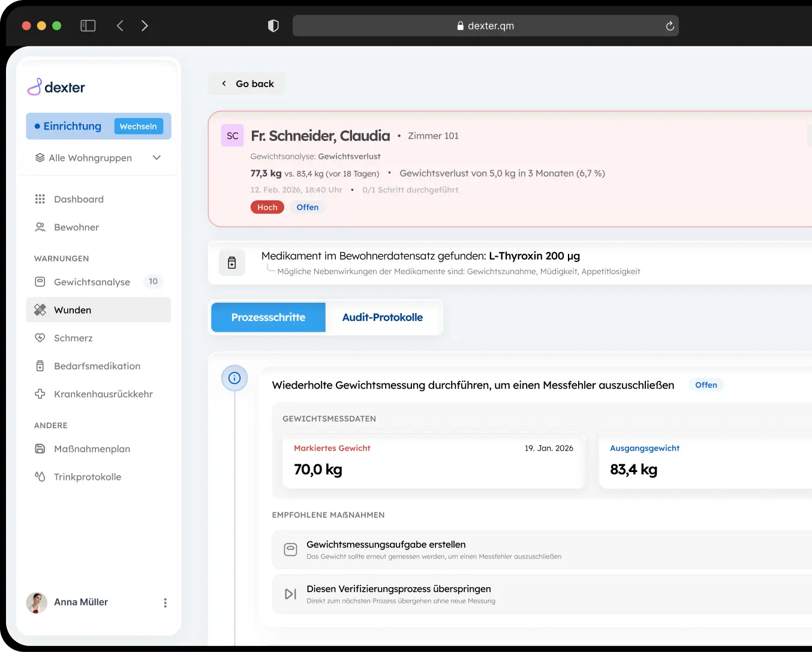Screen dimensions: 812x652
Task: Click the Gewichtsanalyse badge showing 10
Action: (x=153, y=282)
